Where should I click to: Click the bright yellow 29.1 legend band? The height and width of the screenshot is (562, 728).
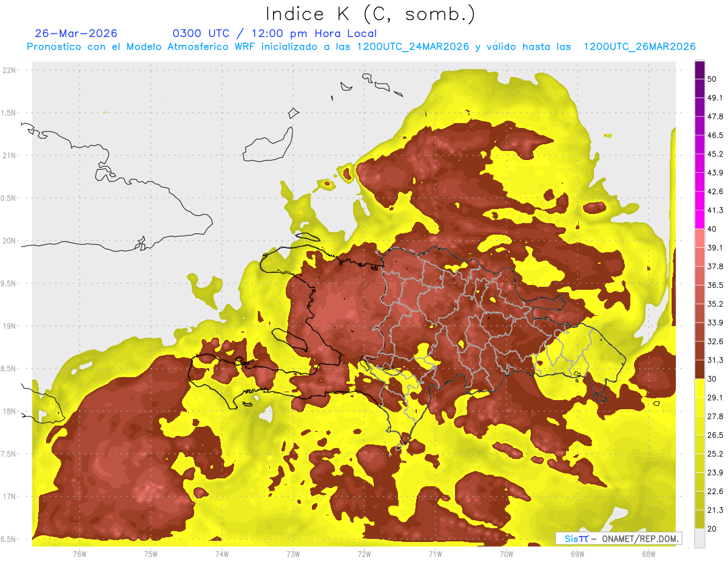699,388
